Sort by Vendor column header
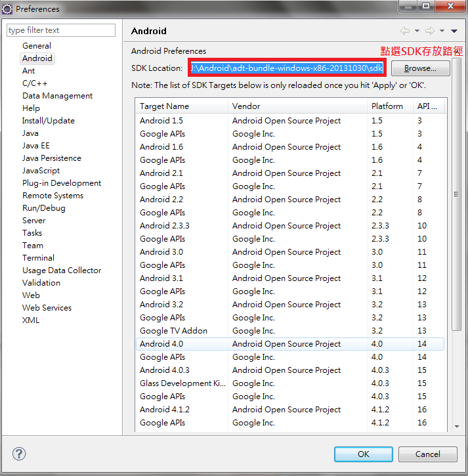Viewport: 468px width, 476px height. coord(297,106)
